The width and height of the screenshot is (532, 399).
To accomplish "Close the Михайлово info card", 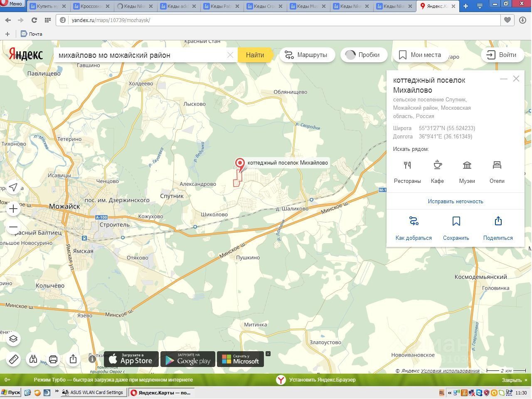I will 516,79.
